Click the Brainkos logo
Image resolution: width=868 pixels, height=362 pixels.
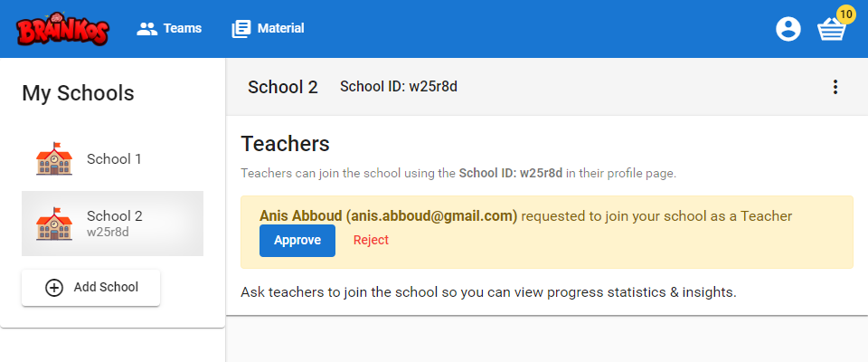click(62, 28)
